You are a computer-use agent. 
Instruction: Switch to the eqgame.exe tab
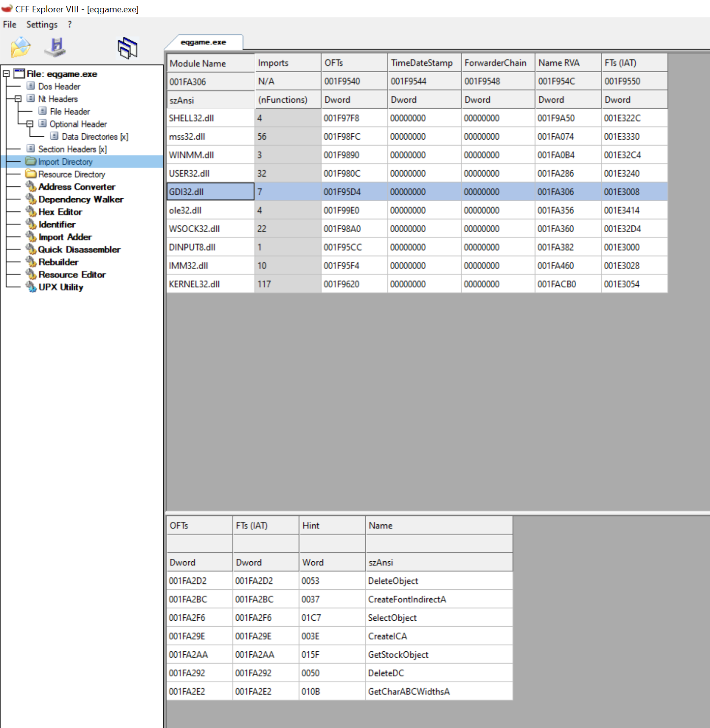tap(203, 42)
